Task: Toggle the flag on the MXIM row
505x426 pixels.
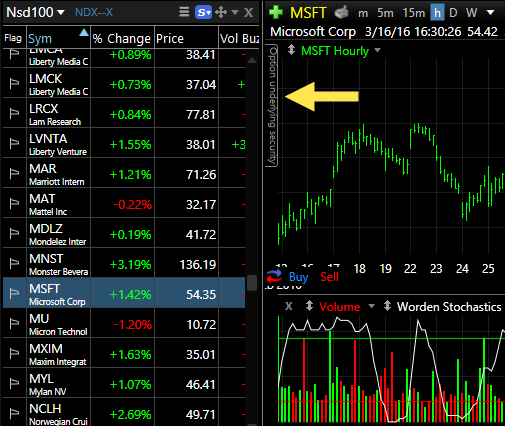Action: pyautogui.click(x=14, y=353)
